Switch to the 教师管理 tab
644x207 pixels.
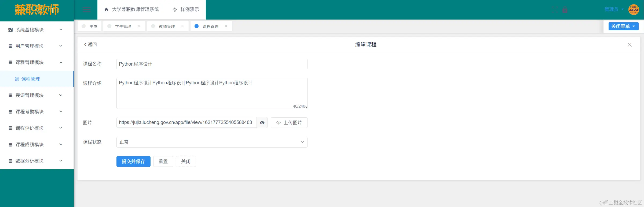coord(168,26)
